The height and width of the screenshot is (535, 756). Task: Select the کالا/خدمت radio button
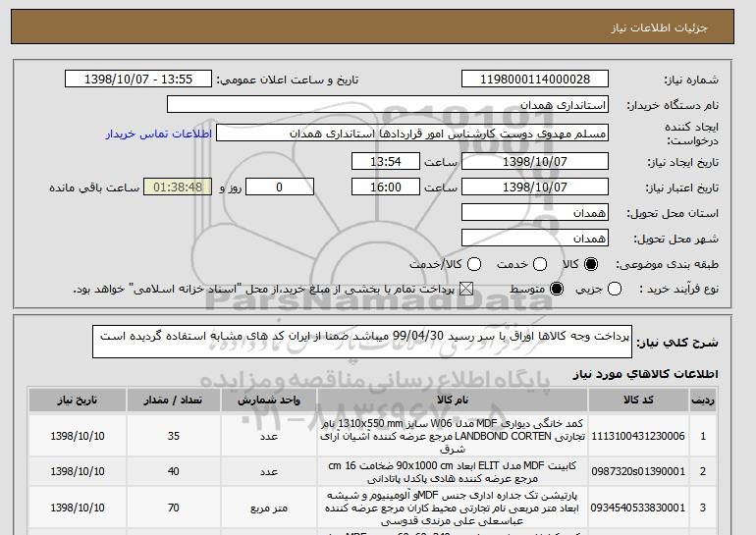pos(474,264)
